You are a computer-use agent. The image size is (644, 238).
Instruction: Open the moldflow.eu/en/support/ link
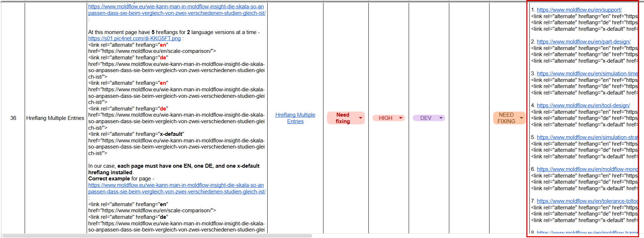click(x=579, y=10)
